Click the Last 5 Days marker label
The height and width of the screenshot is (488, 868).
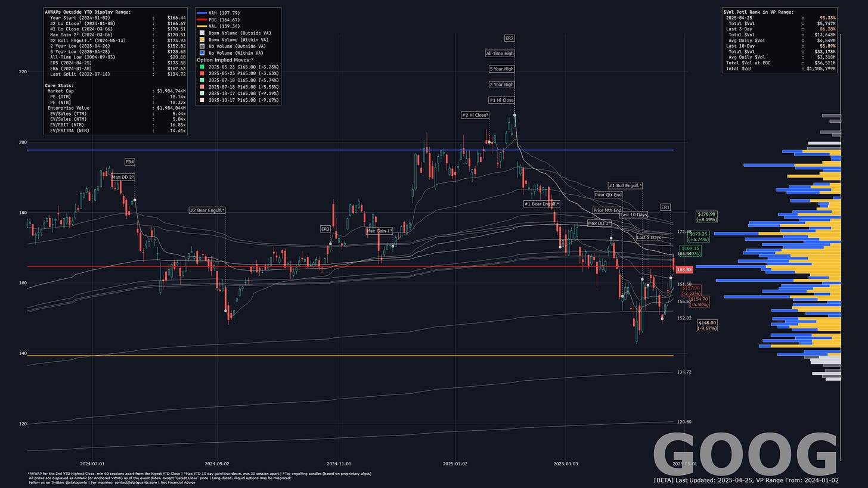tap(649, 237)
